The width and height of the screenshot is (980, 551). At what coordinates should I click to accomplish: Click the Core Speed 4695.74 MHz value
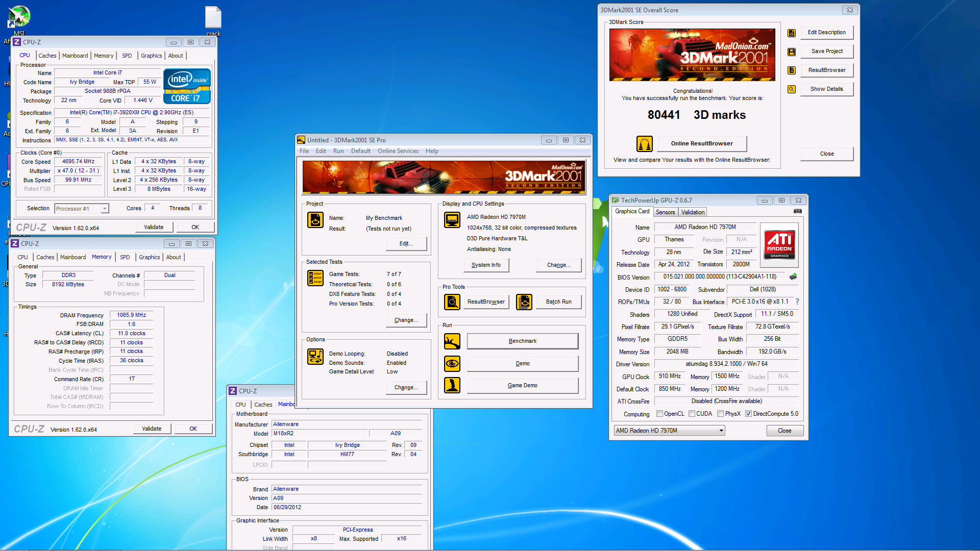[x=78, y=162]
